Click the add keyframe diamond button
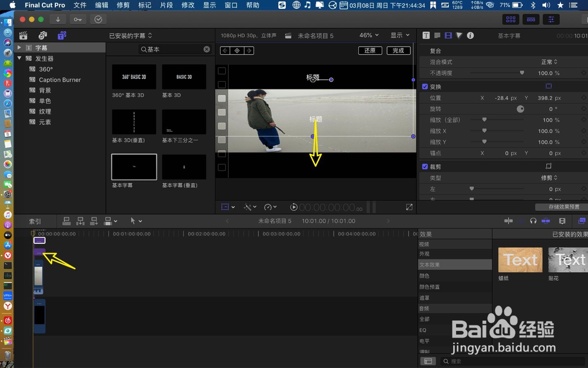Viewport: 588px width, 368px height. click(x=237, y=50)
